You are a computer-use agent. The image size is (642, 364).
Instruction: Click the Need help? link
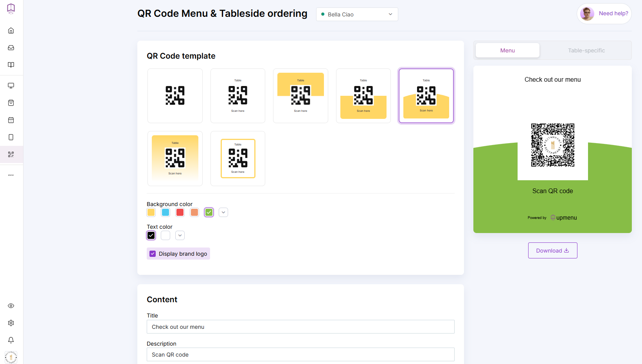click(613, 13)
